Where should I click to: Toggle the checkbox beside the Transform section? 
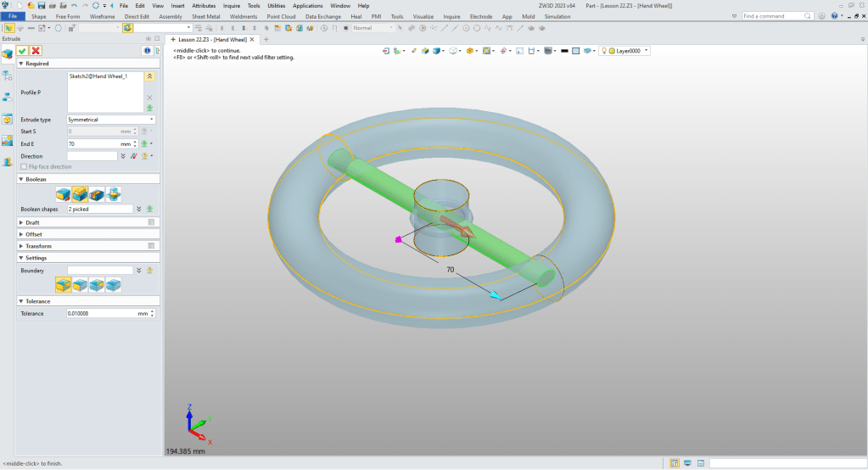(x=151, y=246)
